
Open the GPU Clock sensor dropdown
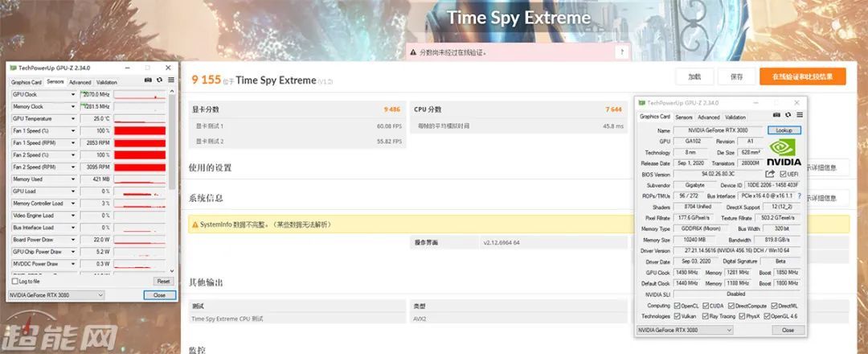pos(72,94)
